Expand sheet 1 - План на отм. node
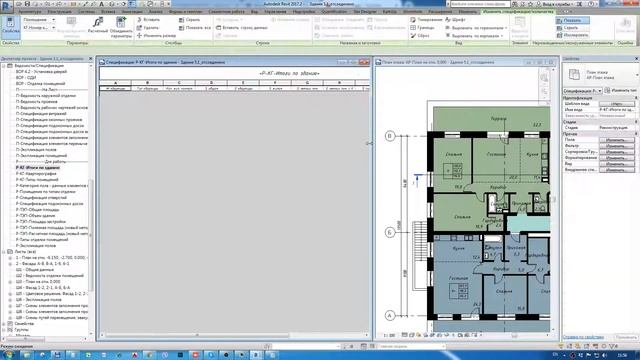The image size is (640, 360). pyautogui.click(x=10, y=258)
